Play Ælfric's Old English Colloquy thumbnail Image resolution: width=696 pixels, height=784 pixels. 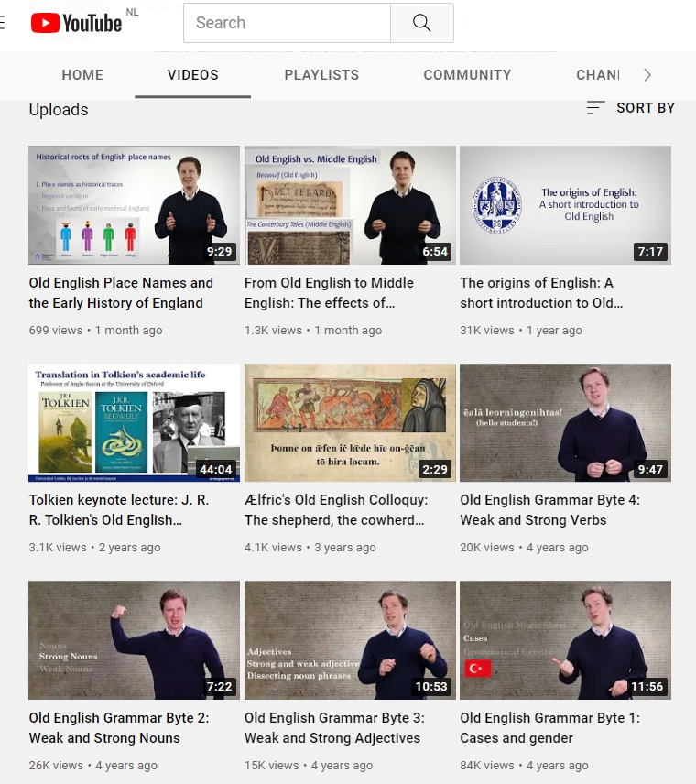350,422
